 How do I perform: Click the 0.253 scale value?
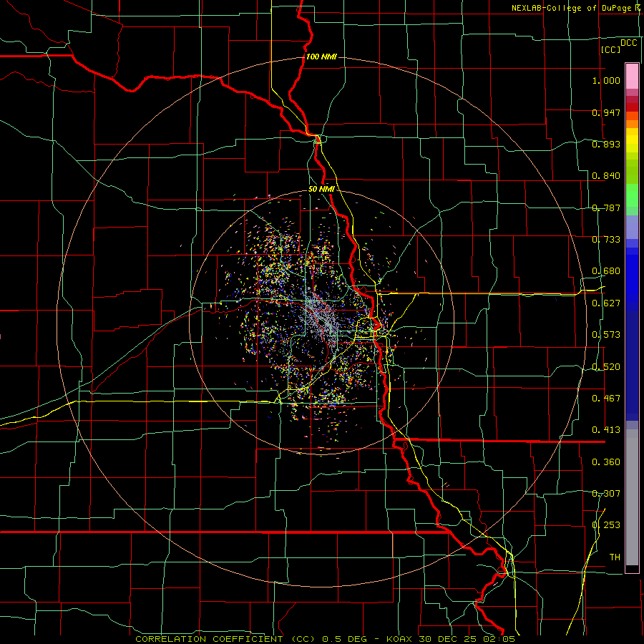pyautogui.click(x=606, y=525)
